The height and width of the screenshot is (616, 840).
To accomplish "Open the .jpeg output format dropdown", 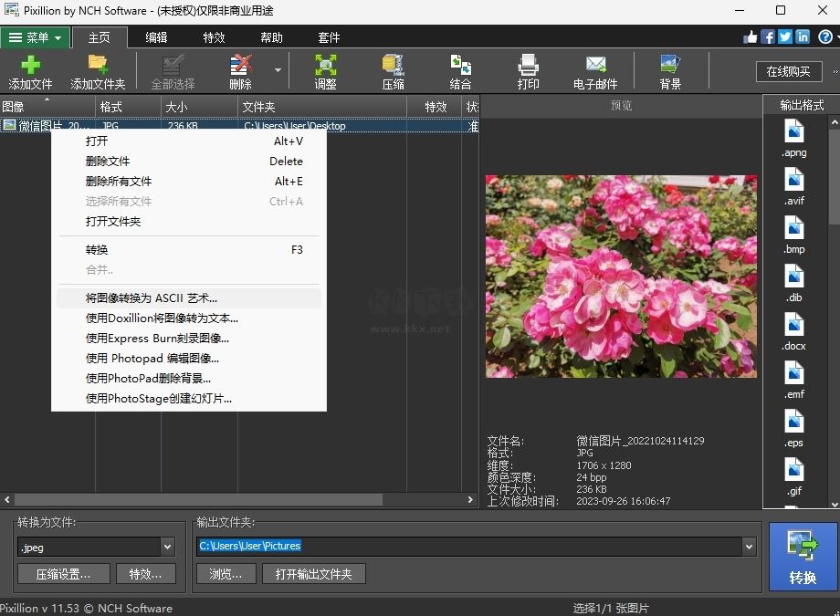I will 170,547.
